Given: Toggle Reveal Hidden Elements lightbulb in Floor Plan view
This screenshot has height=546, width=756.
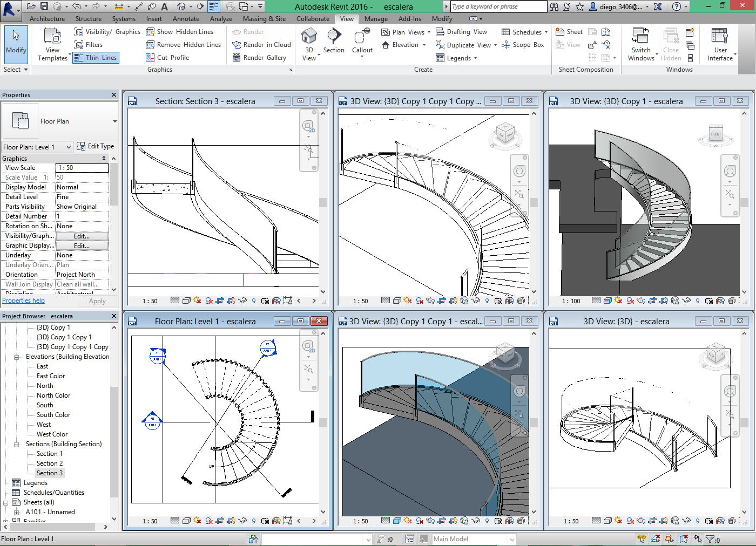Looking at the screenshot, I should click(x=254, y=521).
